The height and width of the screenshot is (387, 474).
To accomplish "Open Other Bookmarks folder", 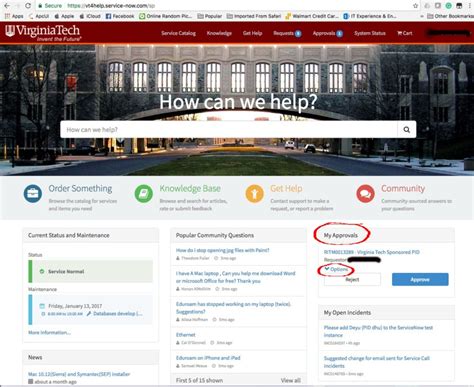I will (450, 16).
